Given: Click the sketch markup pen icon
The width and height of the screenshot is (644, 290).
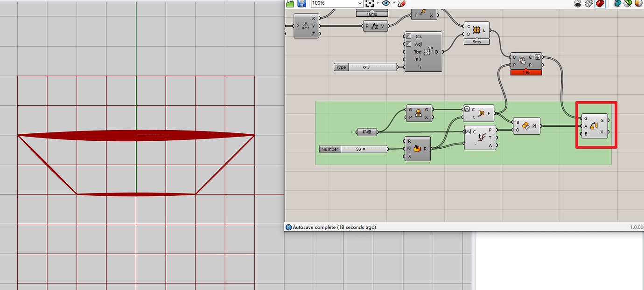Looking at the screenshot, I should (x=401, y=3).
